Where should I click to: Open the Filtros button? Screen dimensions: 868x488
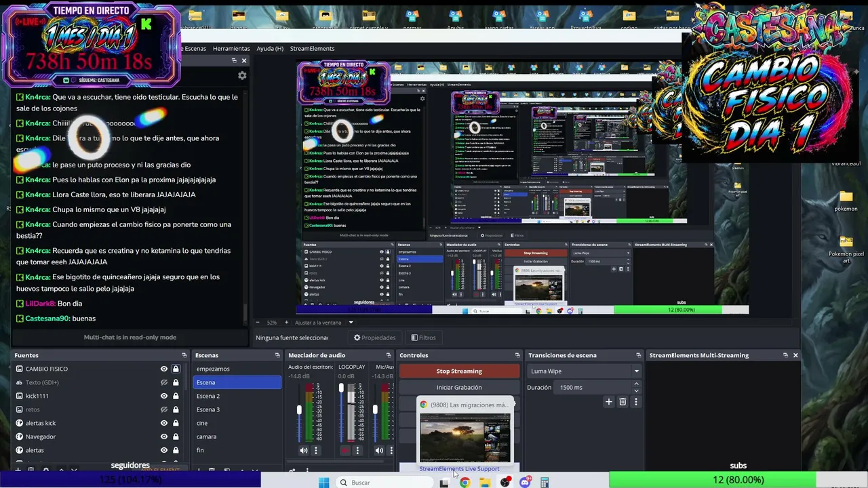(x=424, y=338)
